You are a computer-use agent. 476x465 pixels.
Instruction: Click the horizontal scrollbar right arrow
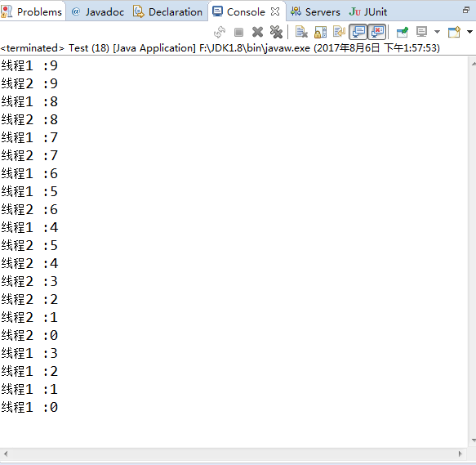460,454
